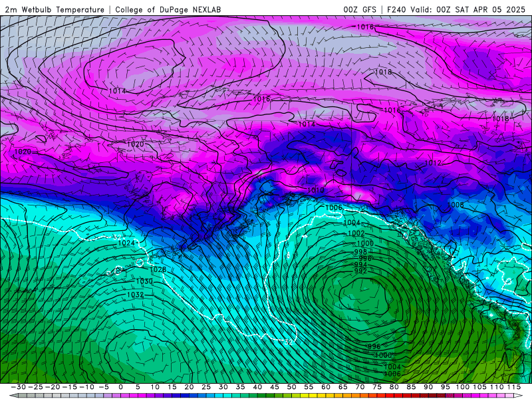This screenshot has height=399, width=532.
Task: Click the 105 value on the color scale
Action: click(479, 387)
